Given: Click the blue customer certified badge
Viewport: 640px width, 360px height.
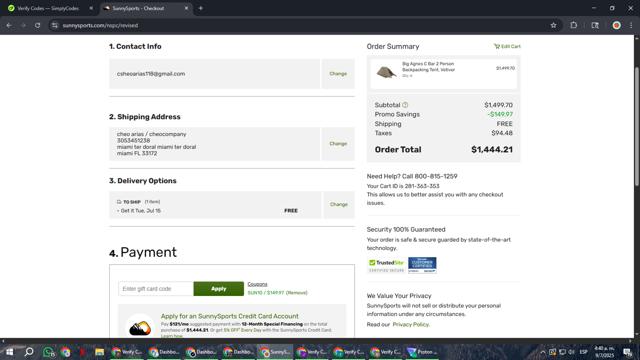Looking at the screenshot, I should (422, 265).
